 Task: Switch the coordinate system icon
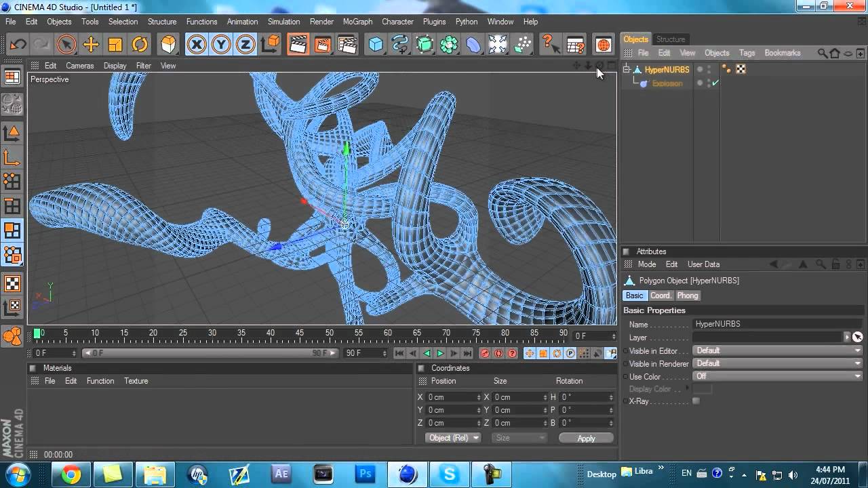pyautogui.click(x=270, y=45)
